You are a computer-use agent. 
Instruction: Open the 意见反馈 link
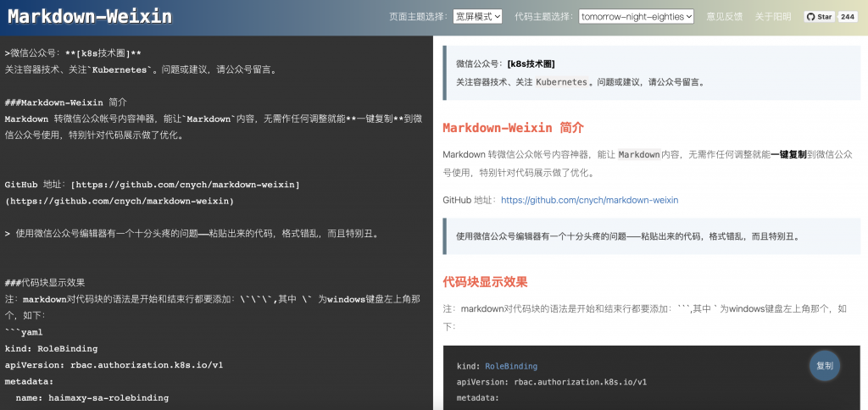(724, 17)
